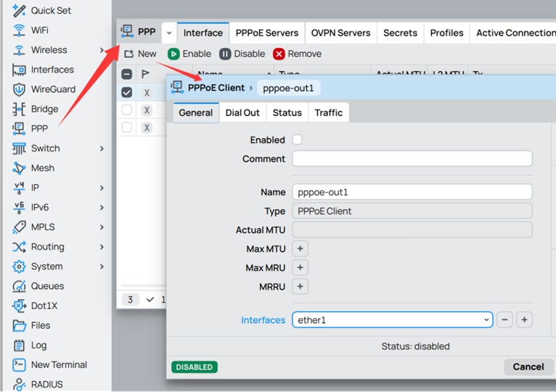Uncheck the selected first row checkbox
This screenshot has height=392, width=556.
(127, 92)
